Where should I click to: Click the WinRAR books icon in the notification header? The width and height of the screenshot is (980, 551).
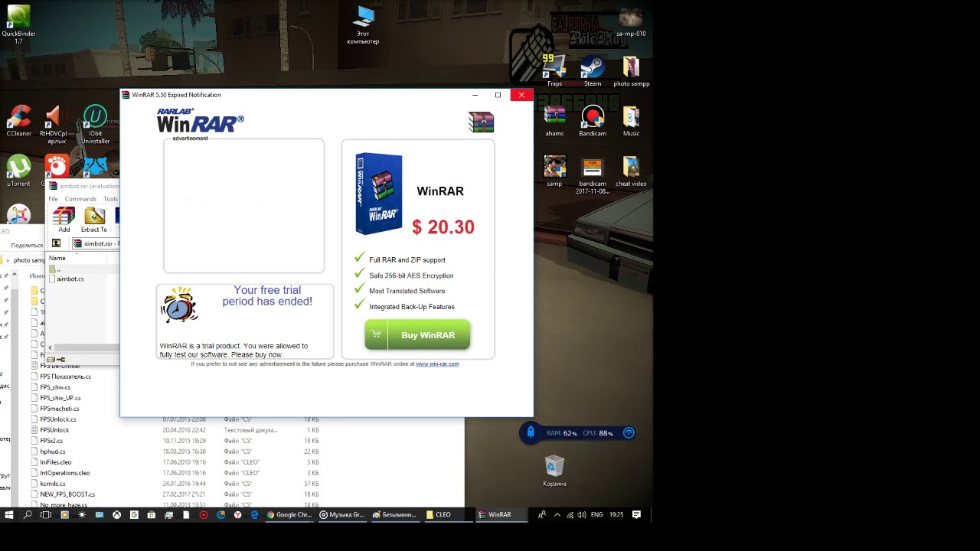pos(481,122)
